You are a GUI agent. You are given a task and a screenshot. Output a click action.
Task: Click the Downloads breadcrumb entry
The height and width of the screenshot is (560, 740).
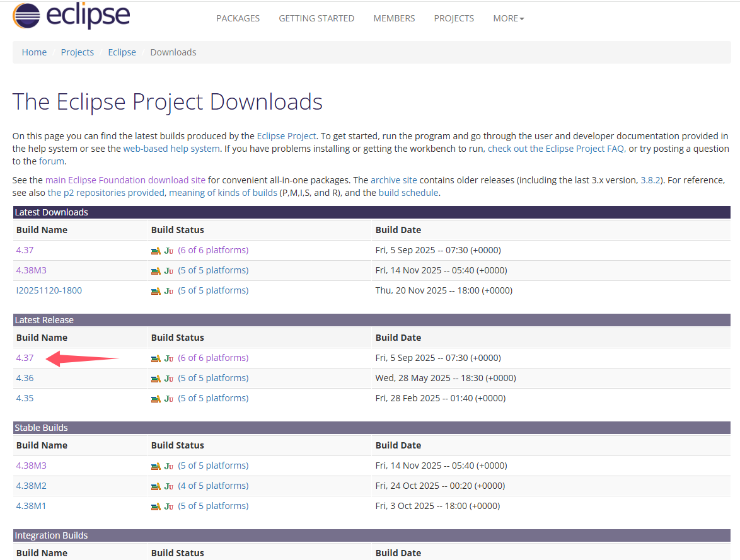(173, 52)
